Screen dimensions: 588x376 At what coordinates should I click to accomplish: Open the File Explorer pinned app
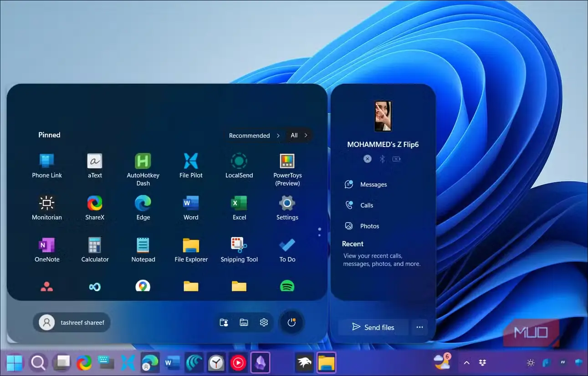191,250
